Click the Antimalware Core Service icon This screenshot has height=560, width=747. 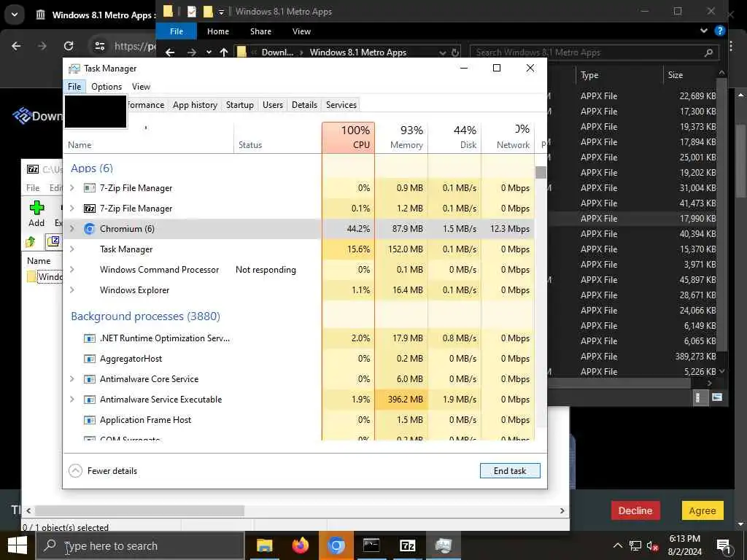coord(90,379)
